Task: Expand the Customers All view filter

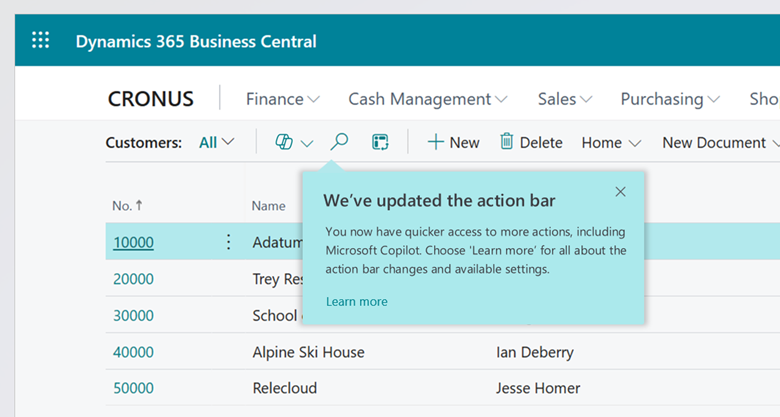Action: tap(216, 143)
